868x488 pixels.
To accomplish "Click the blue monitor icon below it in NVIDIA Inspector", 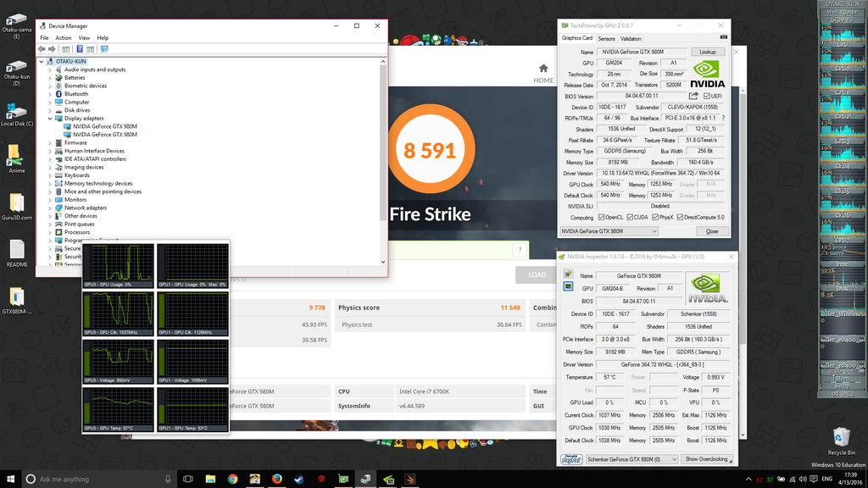I will coord(568,286).
